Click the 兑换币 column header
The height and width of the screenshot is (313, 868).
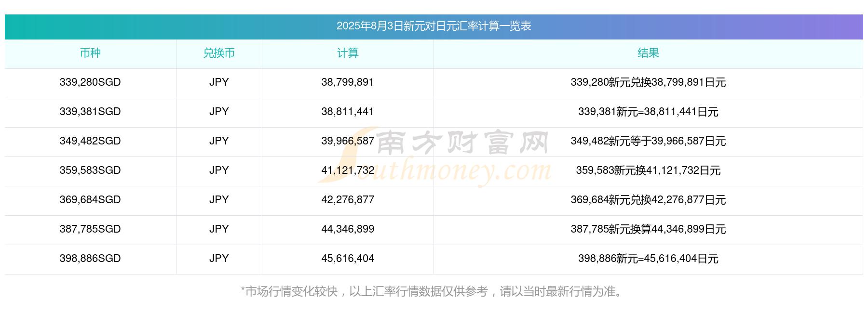click(219, 53)
